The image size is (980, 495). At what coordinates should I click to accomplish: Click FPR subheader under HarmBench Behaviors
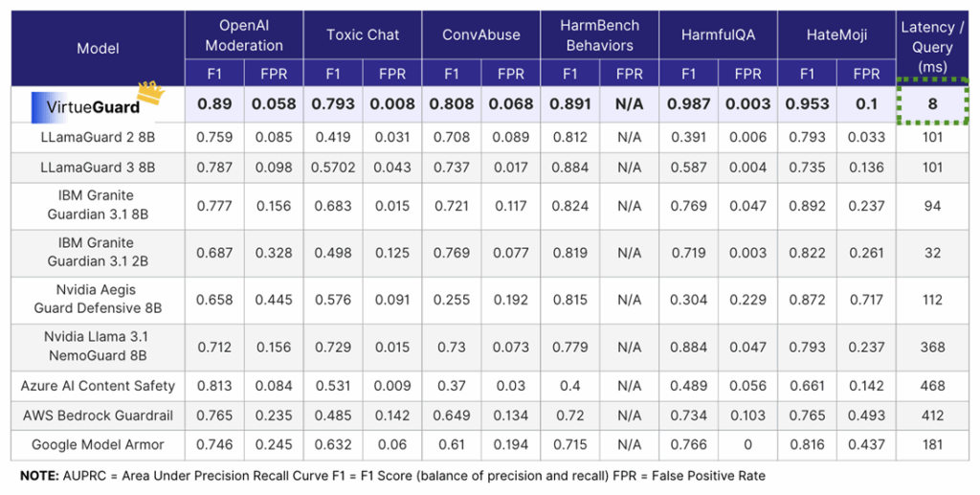(630, 74)
